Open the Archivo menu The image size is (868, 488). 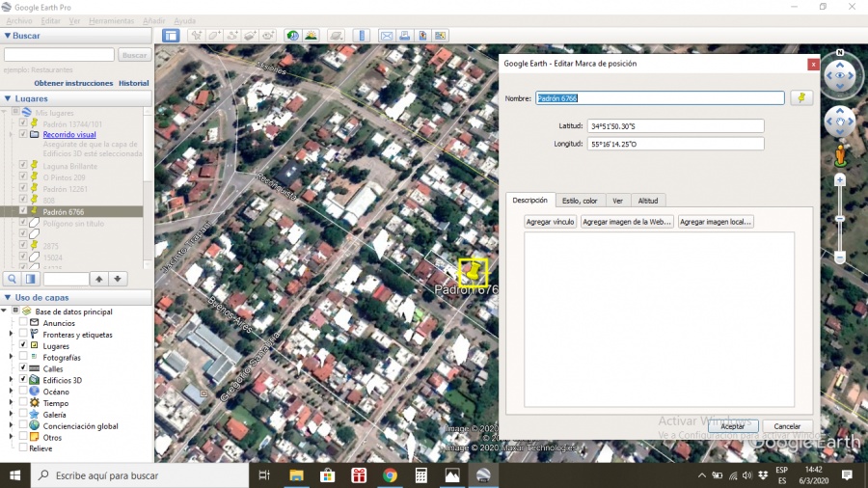click(x=19, y=21)
